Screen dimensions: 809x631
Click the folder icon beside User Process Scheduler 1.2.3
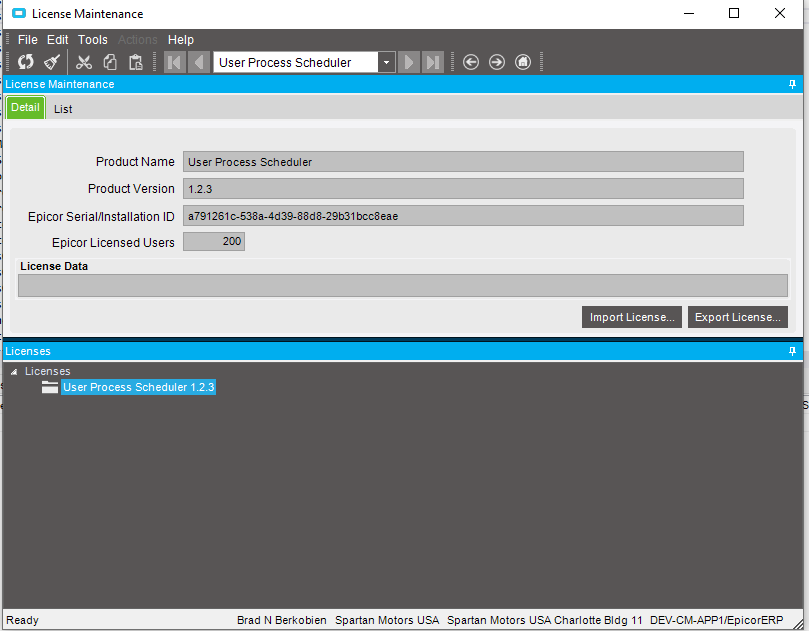click(50, 387)
